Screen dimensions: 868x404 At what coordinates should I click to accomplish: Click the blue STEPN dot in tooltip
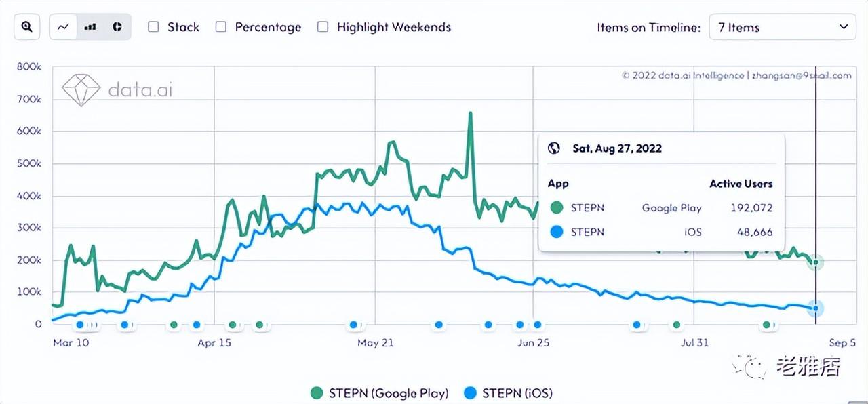(x=557, y=232)
